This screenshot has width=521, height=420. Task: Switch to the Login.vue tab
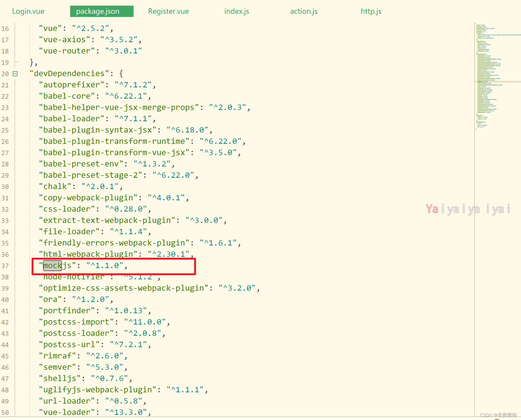(x=28, y=11)
